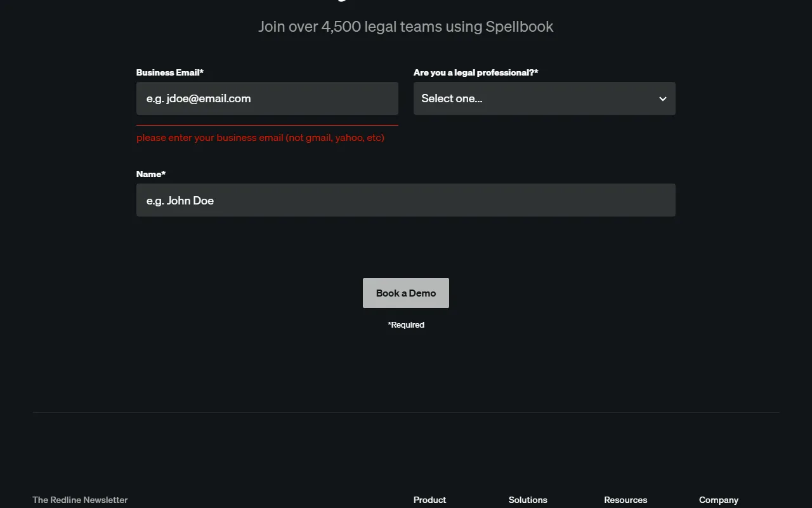Viewport: 812px width, 508px height.
Task: Click the Name* field label
Action: (151, 174)
